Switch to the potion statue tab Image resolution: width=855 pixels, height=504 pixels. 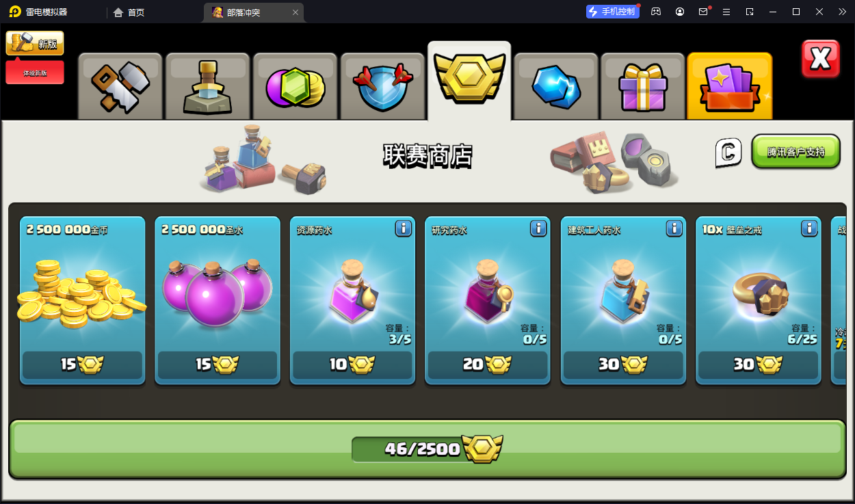(x=207, y=87)
